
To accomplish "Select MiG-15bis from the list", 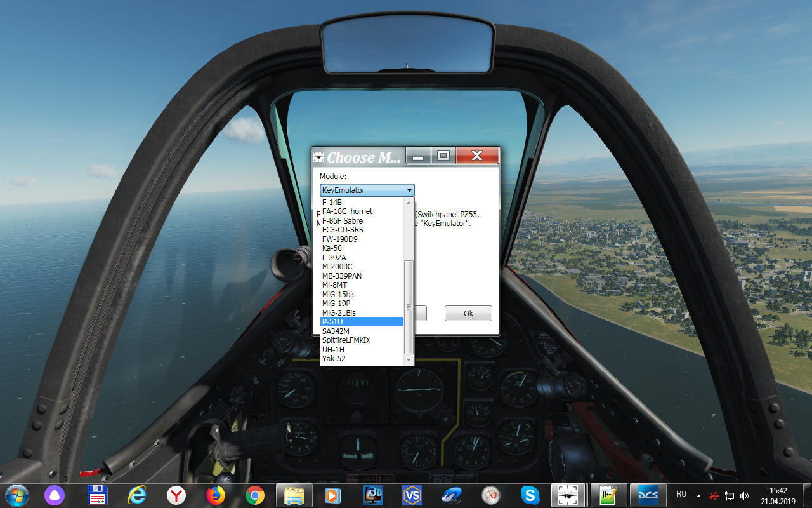I will [362, 294].
